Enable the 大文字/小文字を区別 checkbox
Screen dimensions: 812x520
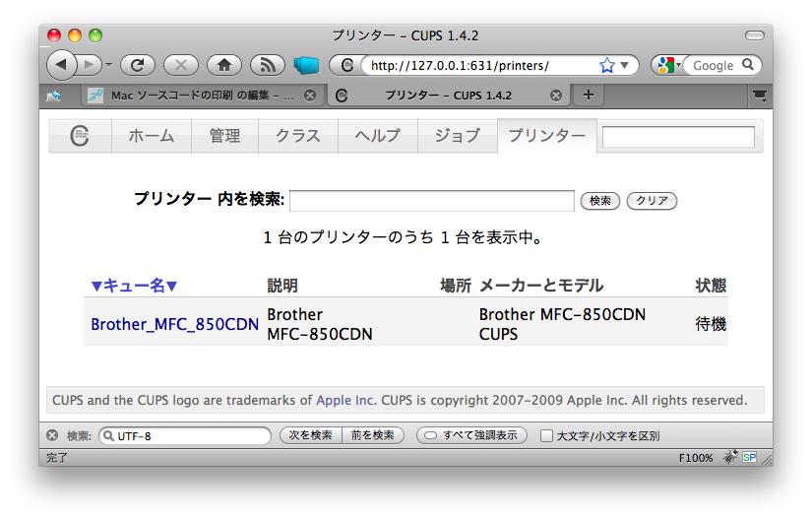click(546, 435)
